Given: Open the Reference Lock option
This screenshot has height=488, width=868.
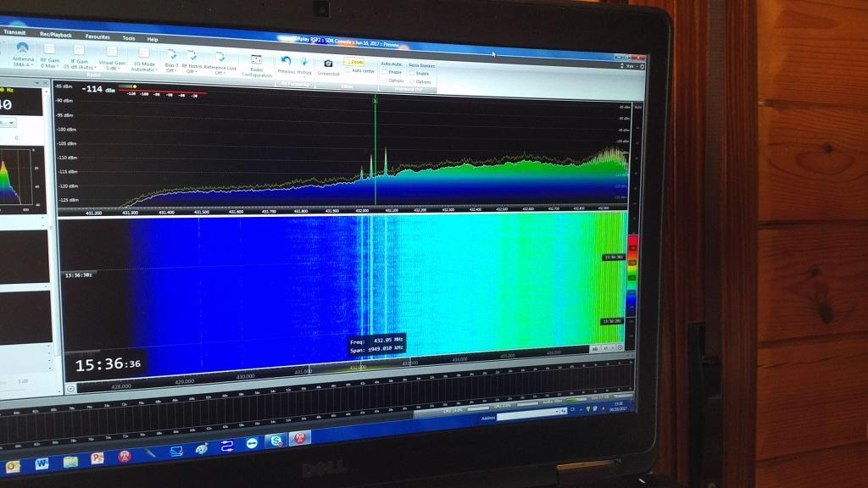Looking at the screenshot, I should click(220, 64).
